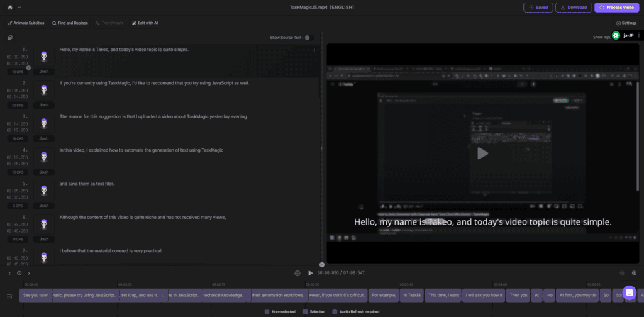The image size is (644, 317).
Task: Select Josh speaker label on subtitle 4
Action: (44, 172)
